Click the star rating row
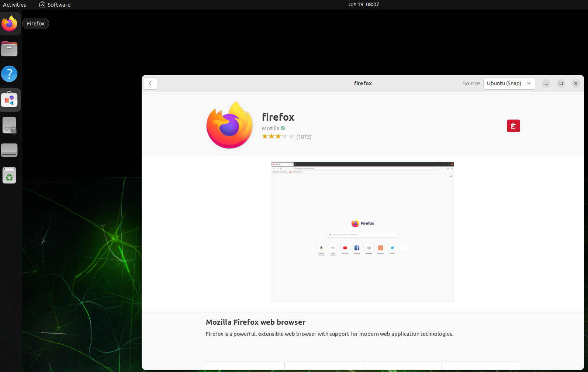The width and height of the screenshot is (588, 372). (278, 137)
